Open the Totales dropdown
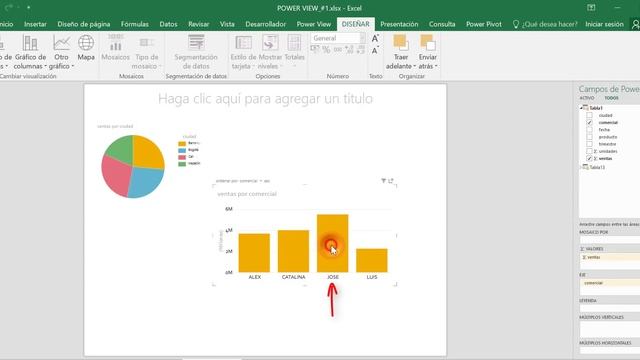Image resolution: width=640 pixels, height=360 pixels. (294, 51)
